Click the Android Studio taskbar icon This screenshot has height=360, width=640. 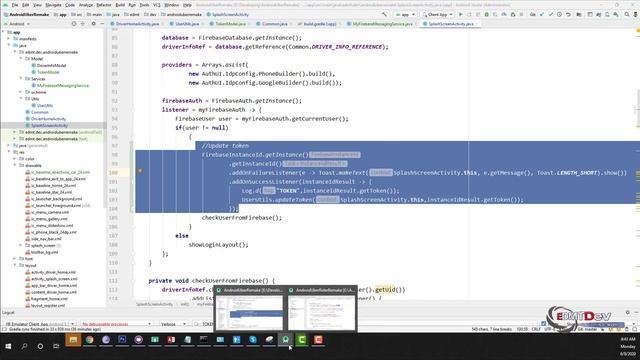tap(285, 340)
